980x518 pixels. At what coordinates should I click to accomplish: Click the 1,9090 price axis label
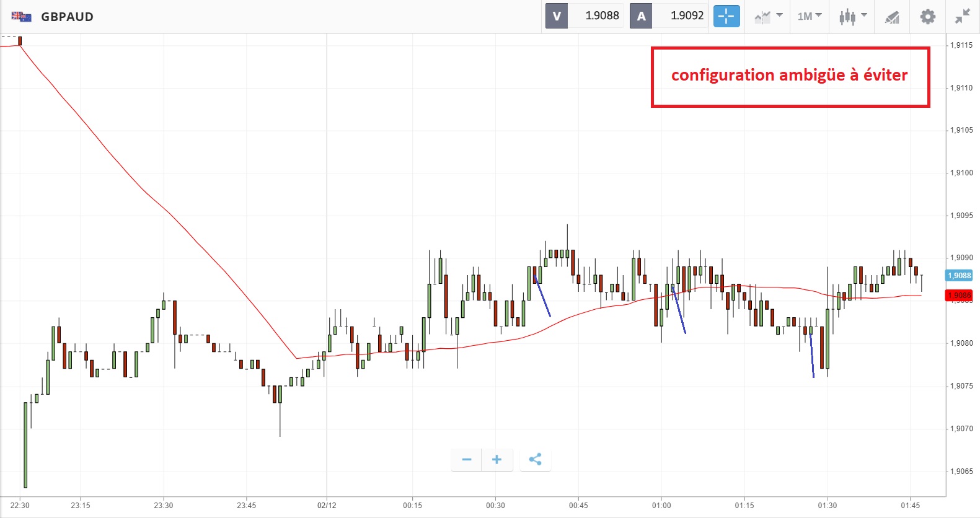coord(961,258)
